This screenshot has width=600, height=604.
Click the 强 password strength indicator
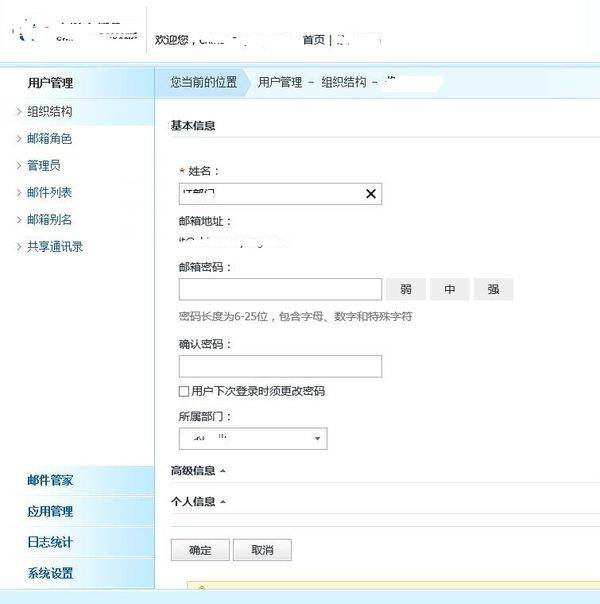click(493, 289)
